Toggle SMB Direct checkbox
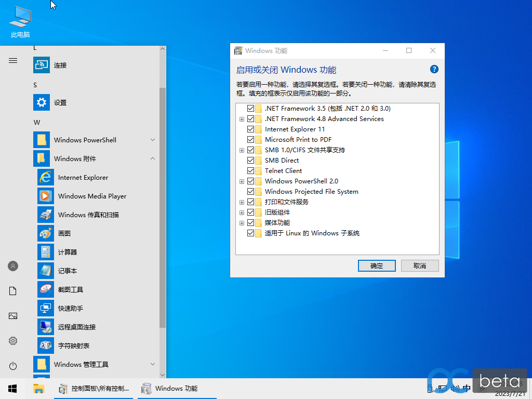 (x=251, y=160)
